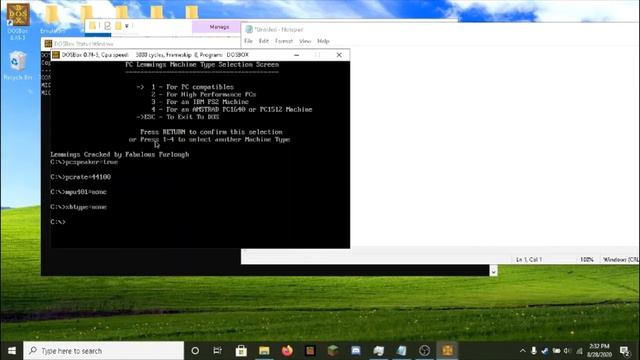This screenshot has height=360, width=640.
Task: Open the Recycle Bin desktop icon
Action: (x=18, y=65)
